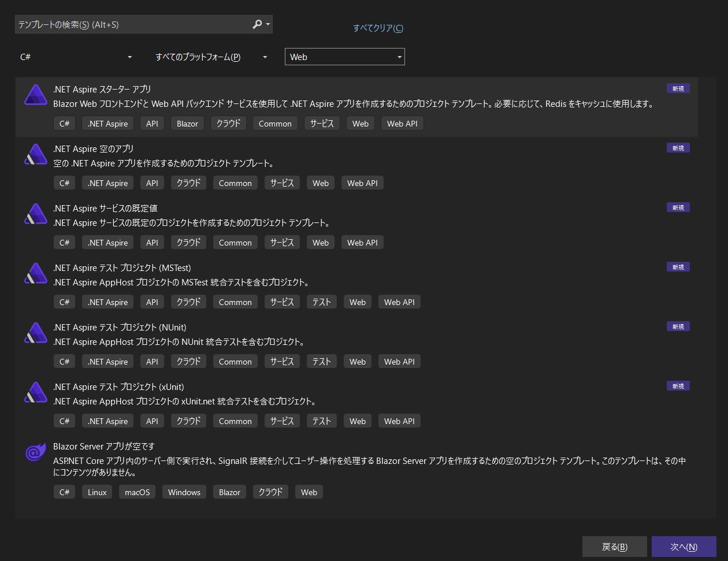Click 新規 badge on サービスの既定値 row

[678, 207]
